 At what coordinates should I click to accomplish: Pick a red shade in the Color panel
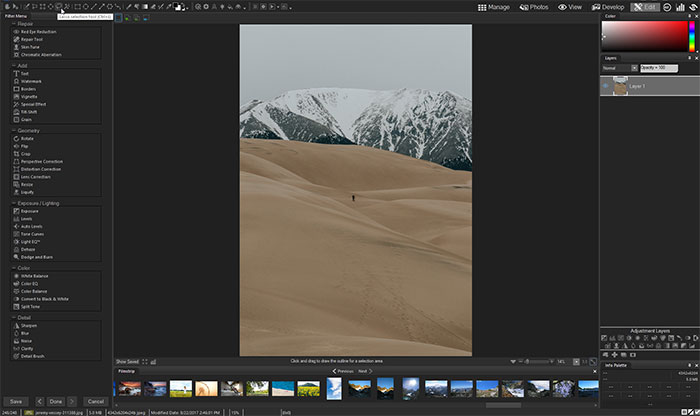tap(645, 36)
